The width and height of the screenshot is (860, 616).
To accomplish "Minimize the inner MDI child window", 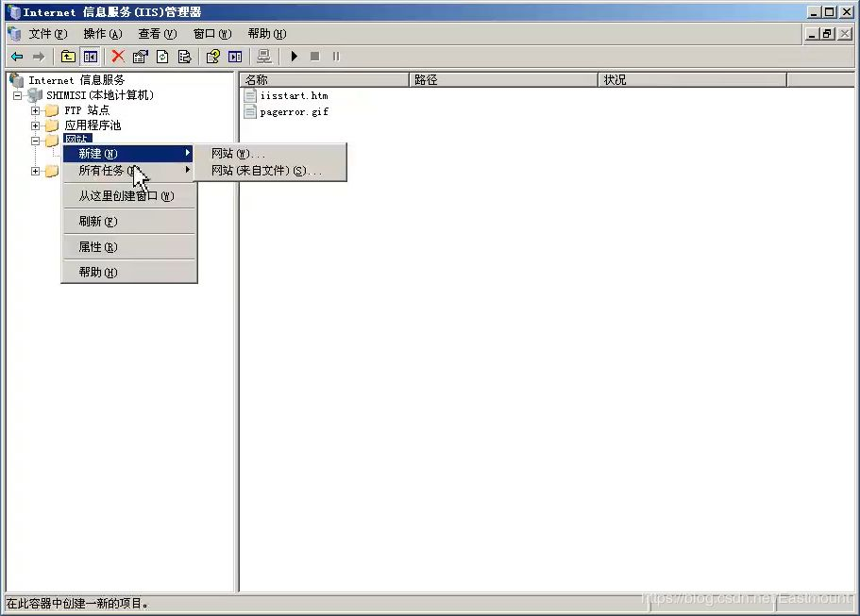I will [x=812, y=34].
